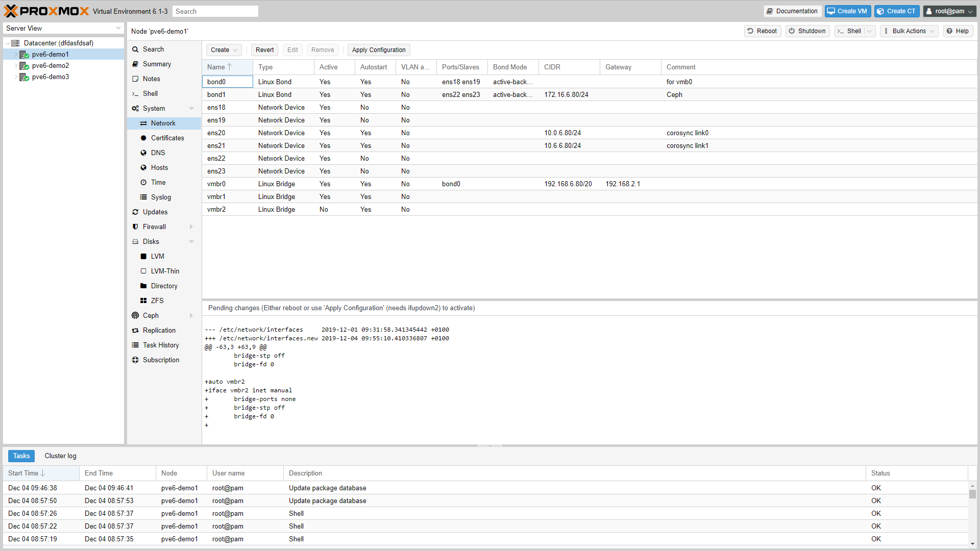Viewport: 980px width, 551px height.
Task: Click the Datacenter server rack icon
Action: pos(15,43)
